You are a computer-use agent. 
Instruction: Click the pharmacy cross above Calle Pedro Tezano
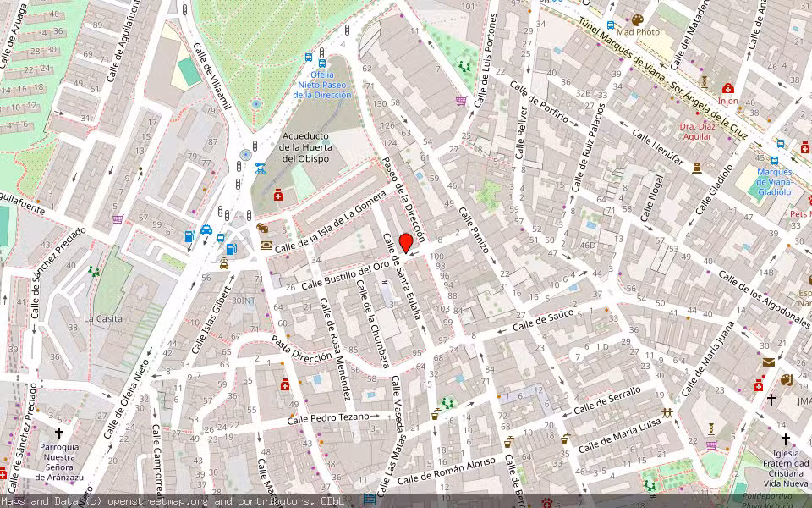284,384
